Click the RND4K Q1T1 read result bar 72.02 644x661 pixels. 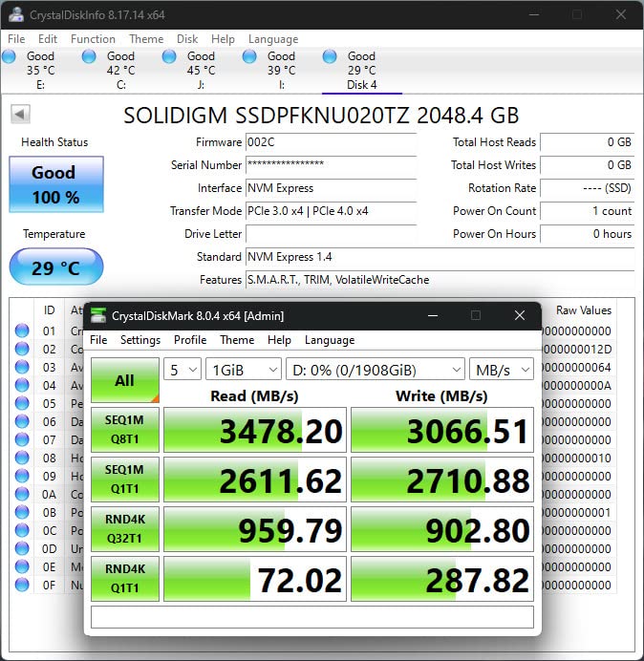tap(255, 579)
